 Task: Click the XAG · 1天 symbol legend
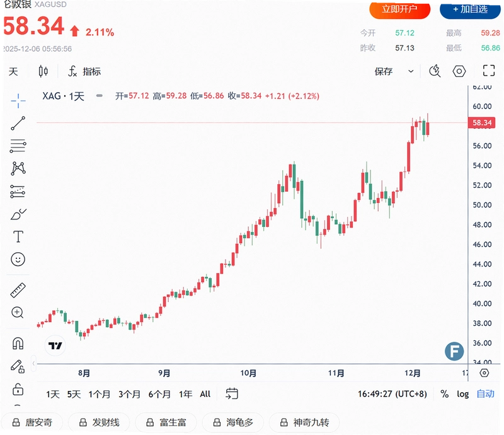[x=64, y=96]
